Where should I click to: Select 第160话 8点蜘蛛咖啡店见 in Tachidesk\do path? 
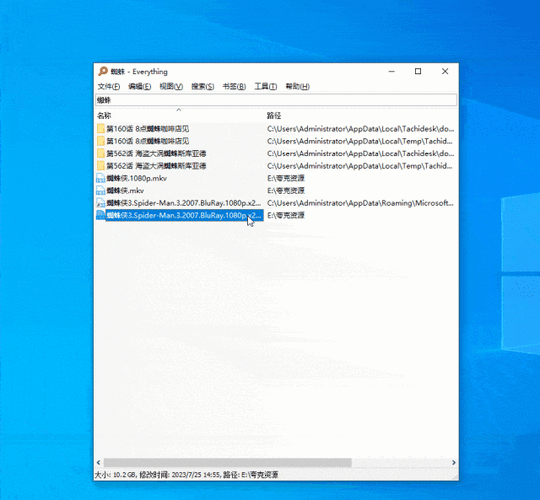[x=148, y=129]
